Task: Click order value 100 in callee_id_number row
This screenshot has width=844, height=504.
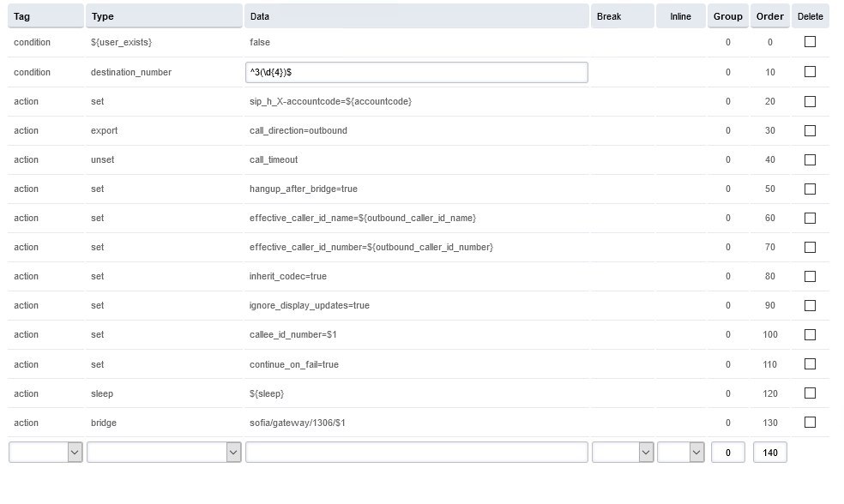Action: click(769, 334)
